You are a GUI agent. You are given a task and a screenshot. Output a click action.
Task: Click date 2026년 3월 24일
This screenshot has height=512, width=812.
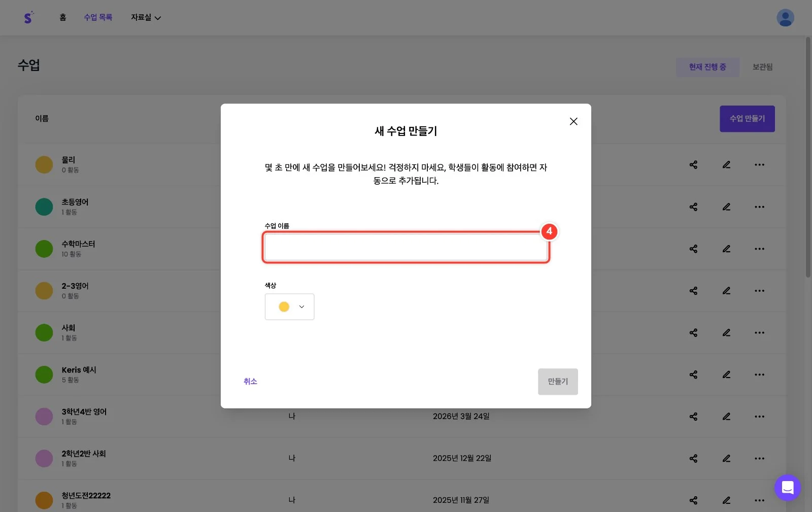click(x=461, y=416)
